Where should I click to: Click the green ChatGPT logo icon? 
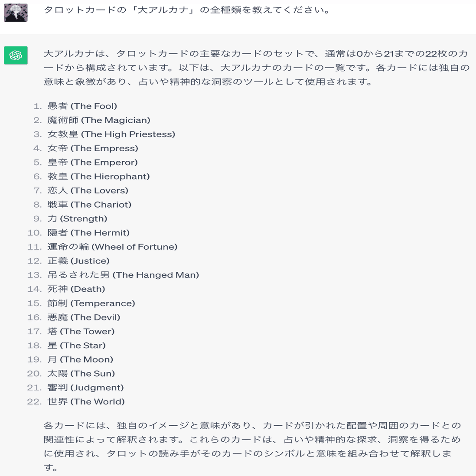pos(16,55)
